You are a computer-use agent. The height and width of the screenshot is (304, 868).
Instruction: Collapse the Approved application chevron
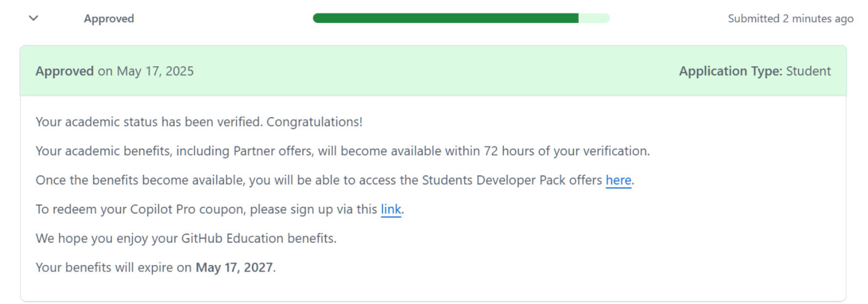point(34,18)
